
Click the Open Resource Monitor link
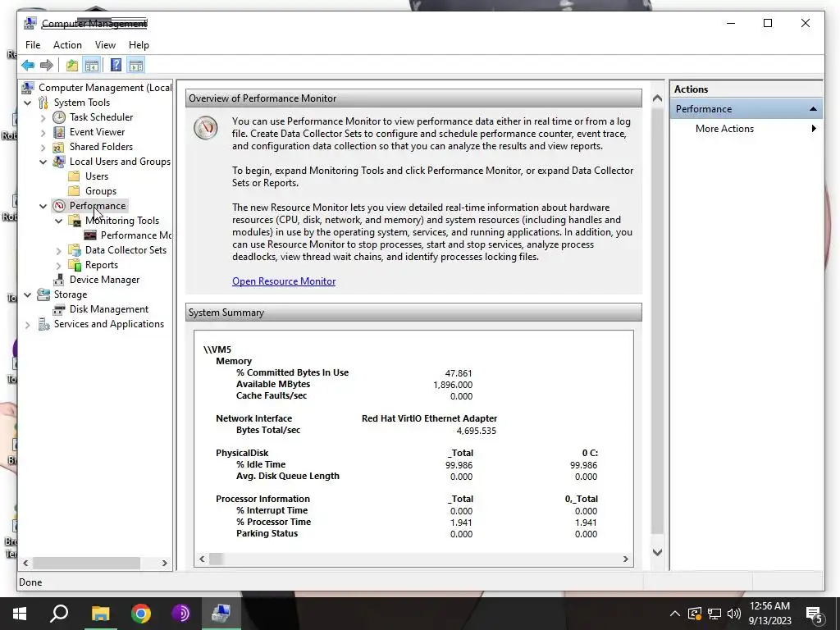coord(284,281)
